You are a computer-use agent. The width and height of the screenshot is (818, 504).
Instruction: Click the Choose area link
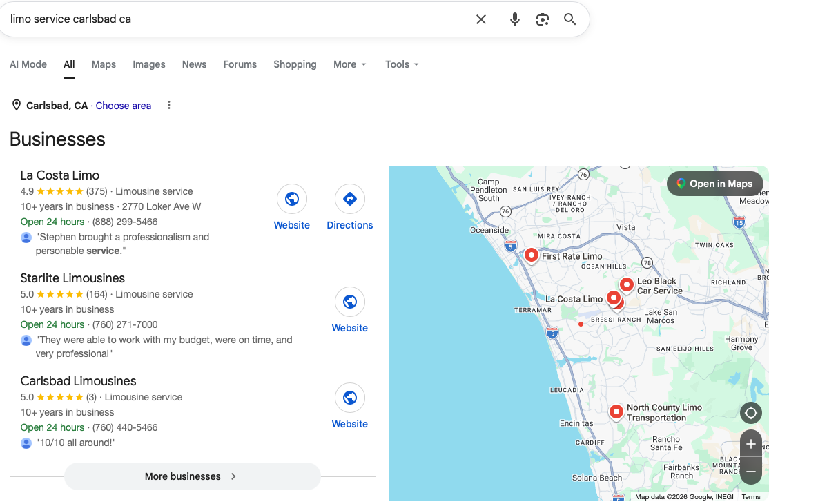[x=123, y=106]
